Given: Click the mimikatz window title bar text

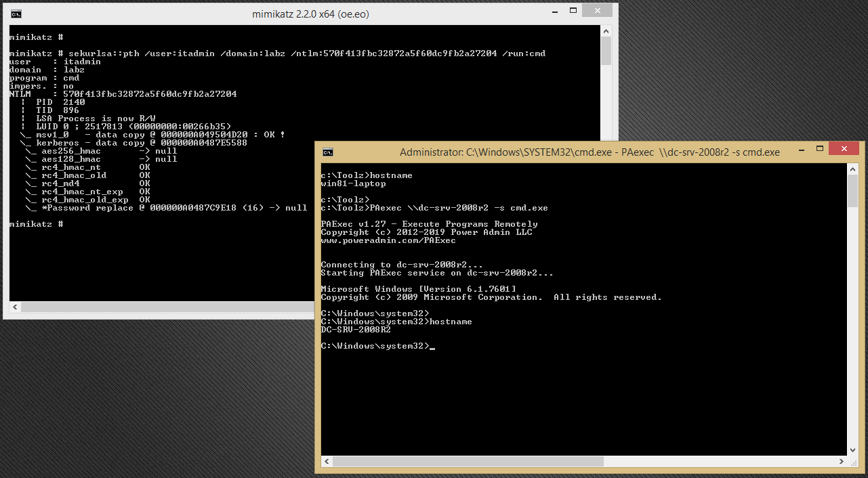Looking at the screenshot, I should pos(310,14).
